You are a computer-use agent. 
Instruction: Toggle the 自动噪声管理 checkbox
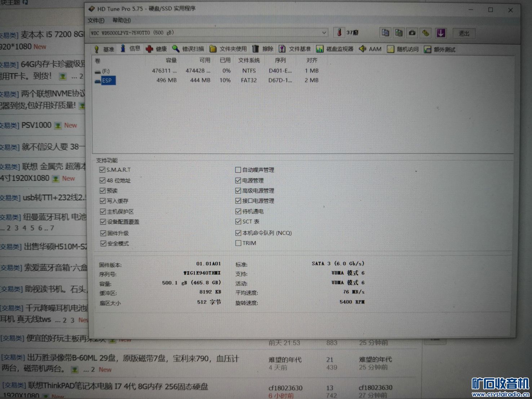[x=238, y=170]
